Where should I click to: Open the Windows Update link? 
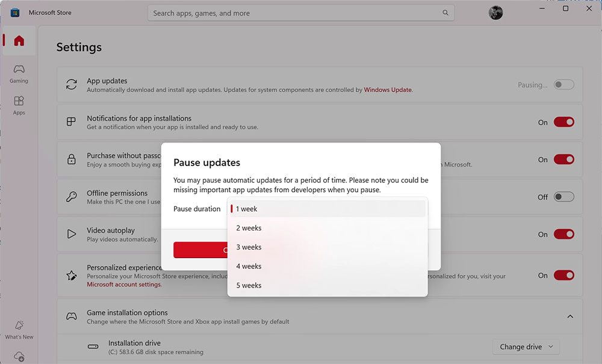coord(389,89)
